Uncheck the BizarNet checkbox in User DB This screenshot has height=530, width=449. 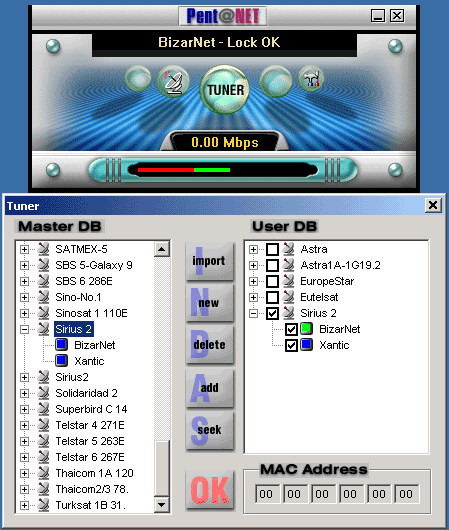[x=291, y=330]
